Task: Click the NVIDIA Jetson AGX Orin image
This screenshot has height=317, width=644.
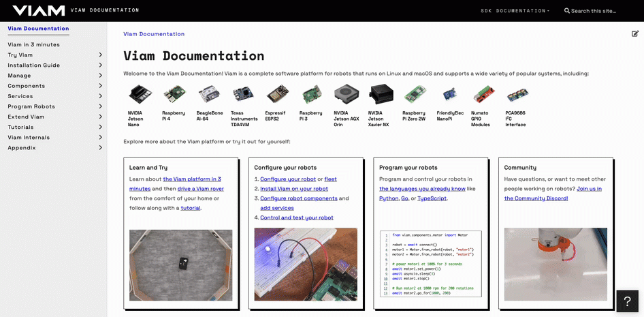Action: 347,95
